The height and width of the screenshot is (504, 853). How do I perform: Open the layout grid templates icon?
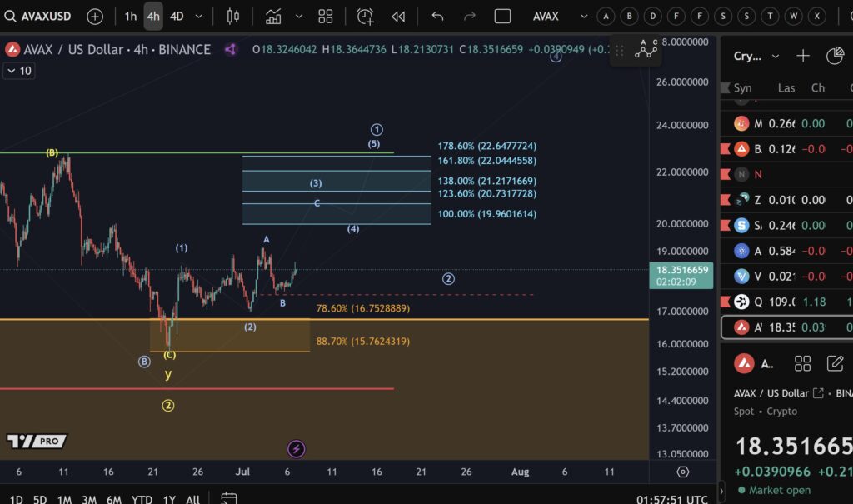[326, 17]
